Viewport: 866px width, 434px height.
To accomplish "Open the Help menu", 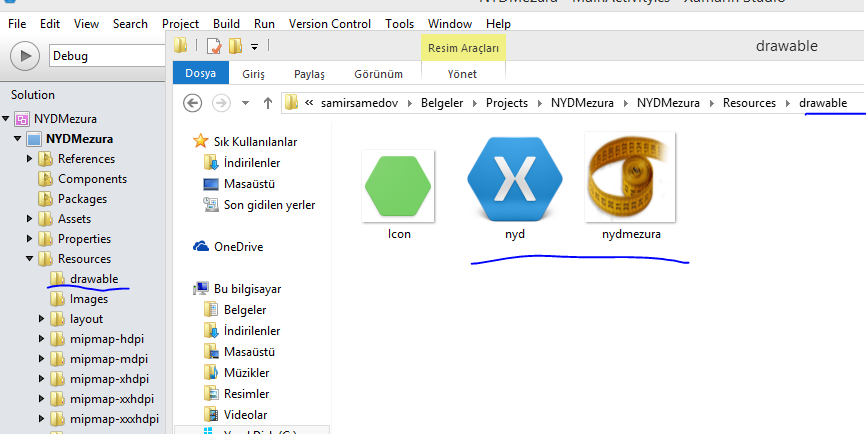I will click(498, 24).
